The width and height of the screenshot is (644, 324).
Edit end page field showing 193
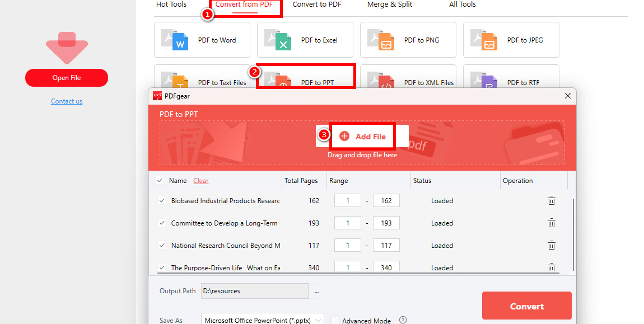click(386, 223)
